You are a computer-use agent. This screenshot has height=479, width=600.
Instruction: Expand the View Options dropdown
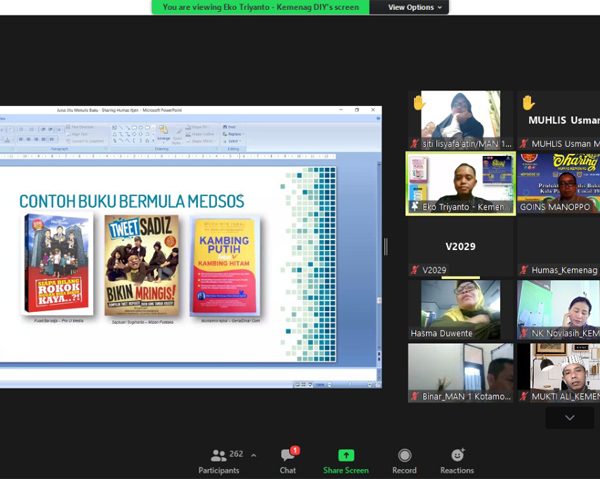[x=412, y=7]
